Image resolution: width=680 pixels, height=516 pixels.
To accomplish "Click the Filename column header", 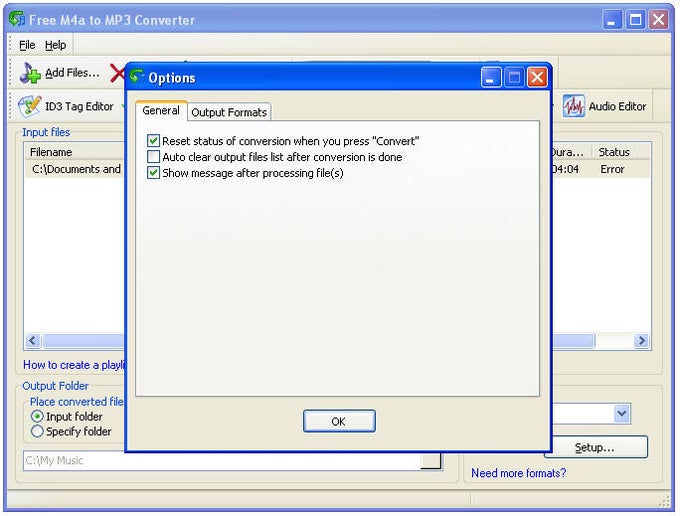I will coord(75,152).
